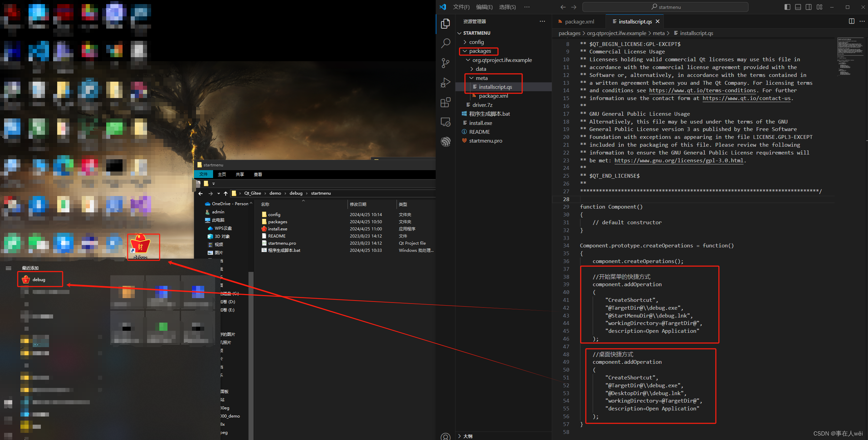The image size is (868, 440).
Task: Open Remote Explorer activity bar icon
Action: click(446, 122)
